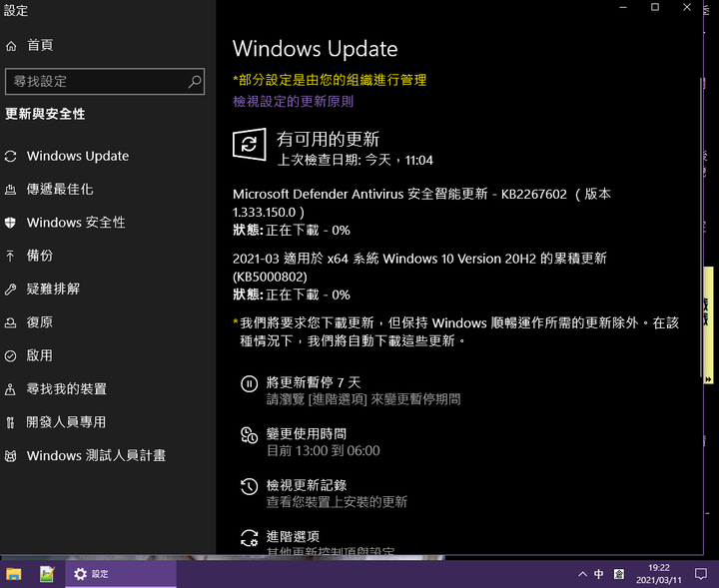Select Windows Update in sidebar
Viewport: 719px width, 588px height.
pos(78,157)
